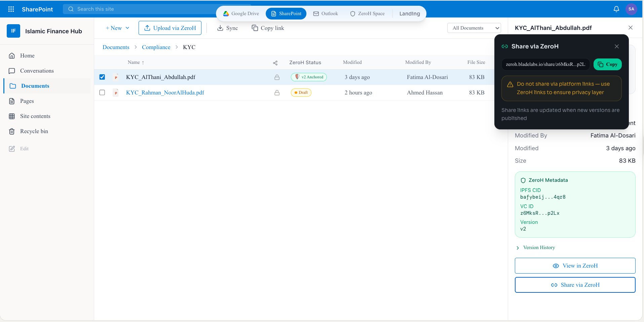644x322 pixels.
Task: Click the Islamic Finance Hub IF logo
Action: [x=13, y=31]
